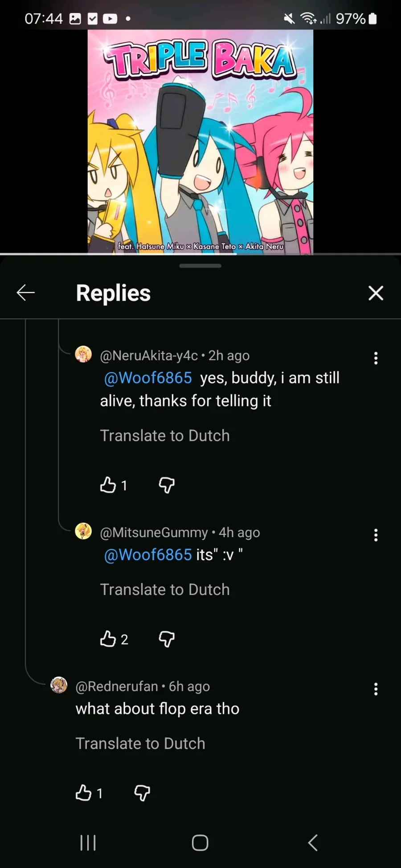Like the @Rednerufan comment
Image resolution: width=401 pixels, height=868 pixels.
83,793
